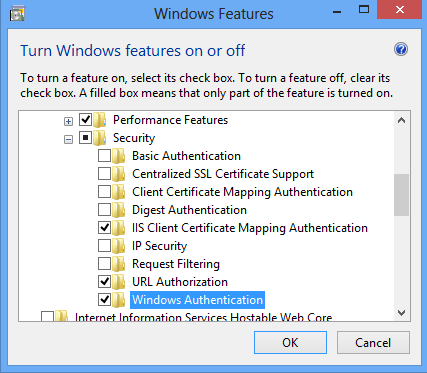Click the Windows Features title bar icon
427x373 pixels.
[17, 14]
